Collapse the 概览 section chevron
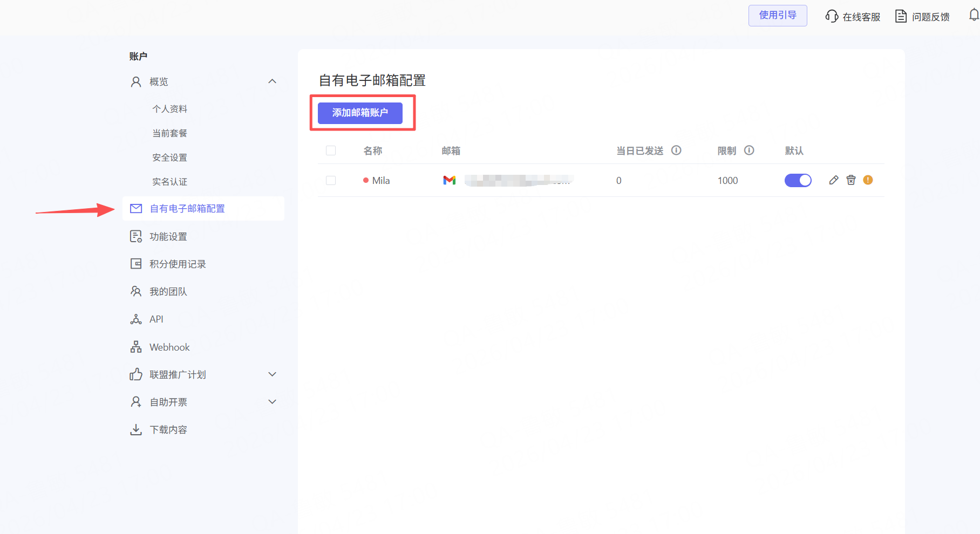 (x=273, y=81)
